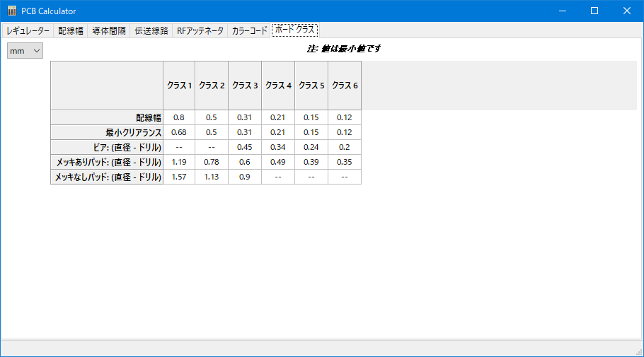Click the 1.13 non-plated pad cell
This screenshot has height=357, width=644.
(x=212, y=177)
